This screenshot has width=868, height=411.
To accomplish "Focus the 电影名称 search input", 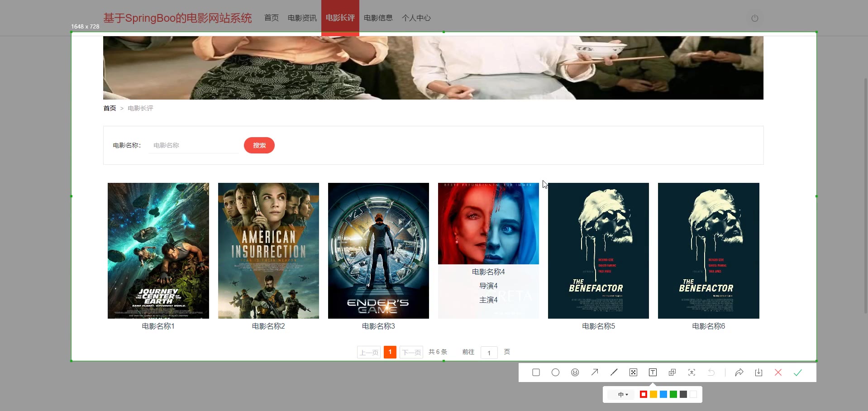I will tap(194, 145).
